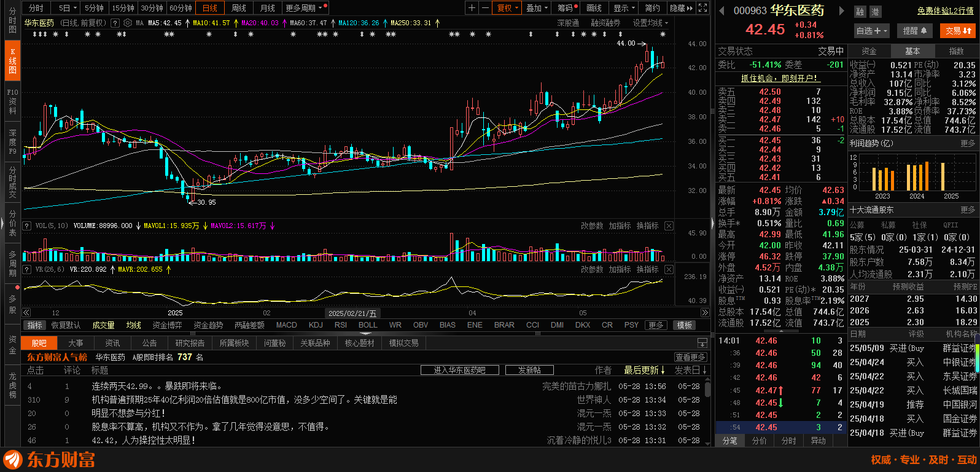This screenshot has width=980, height=472.
Task: Click the 融 margin trading badge
Action: [860, 11]
